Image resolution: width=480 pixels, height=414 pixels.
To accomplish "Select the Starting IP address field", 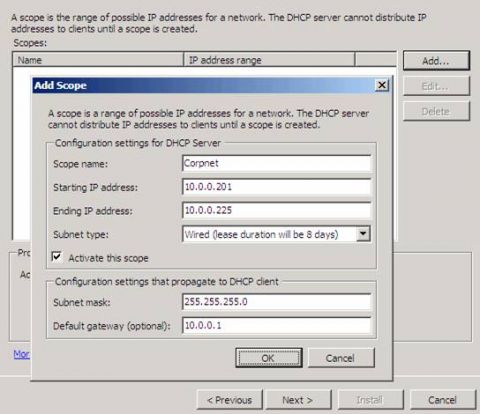I will (276, 187).
